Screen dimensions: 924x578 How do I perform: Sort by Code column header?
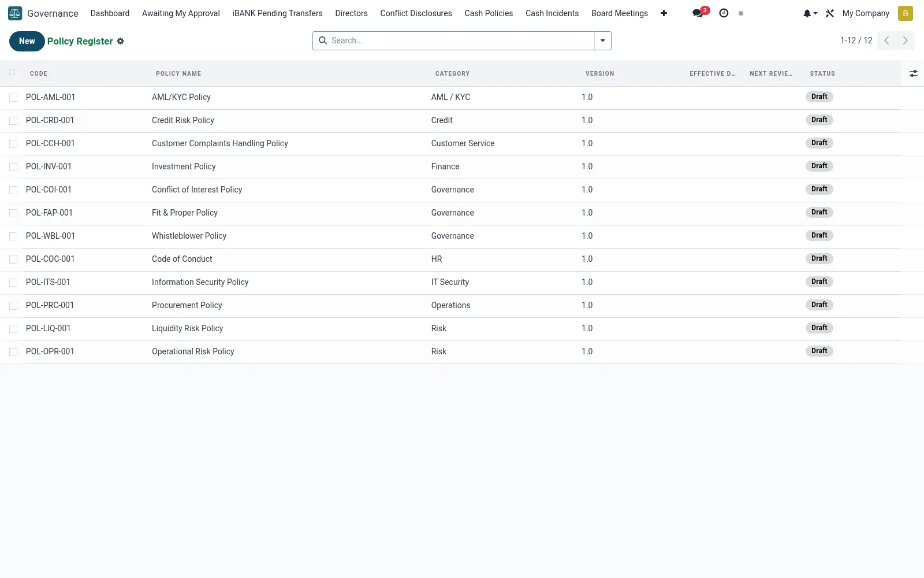(39, 73)
